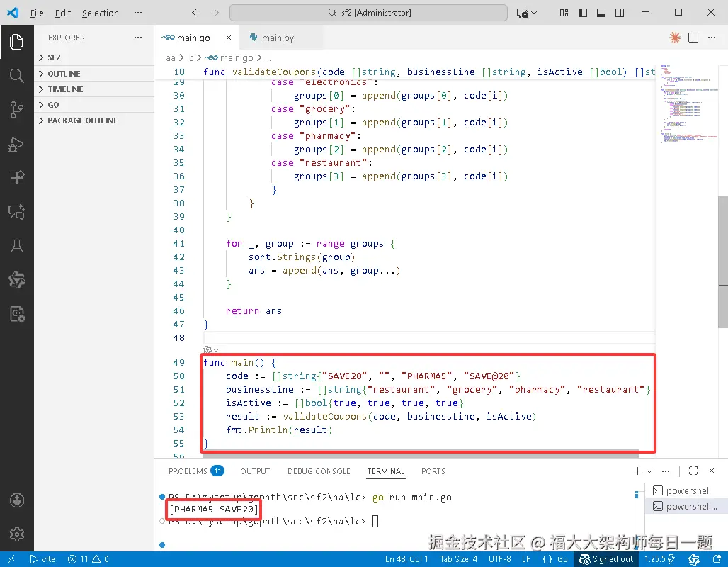Open the Extensions view
Screen dimensions: 728x567
coord(17,177)
